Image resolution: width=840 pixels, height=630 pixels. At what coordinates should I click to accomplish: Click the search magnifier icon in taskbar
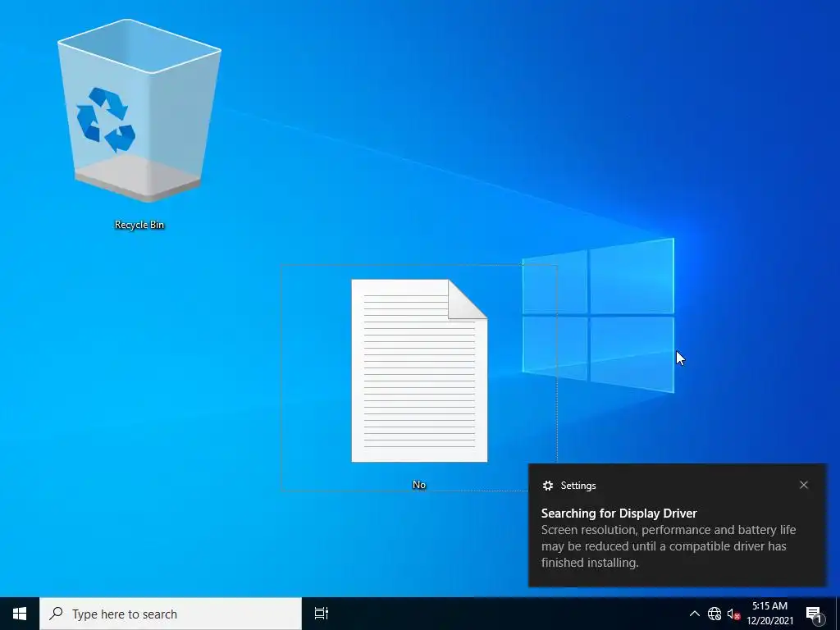pyautogui.click(x=56, y=614)
